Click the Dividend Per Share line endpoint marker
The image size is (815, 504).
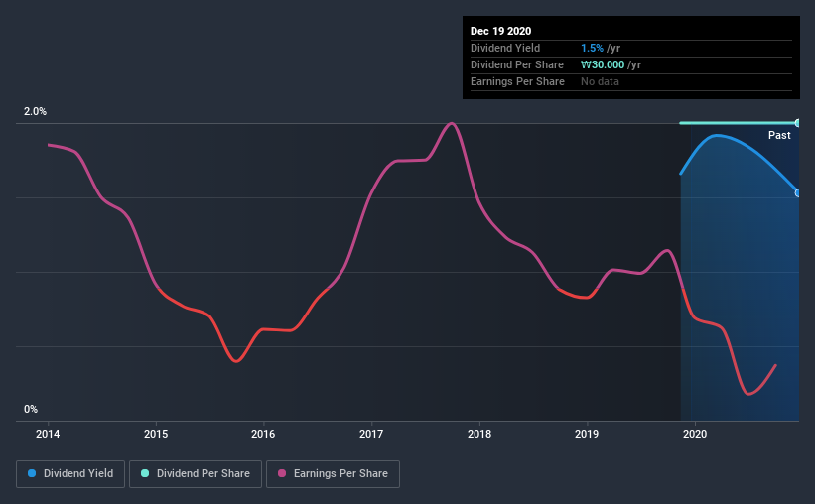click(x=797, y=123)
